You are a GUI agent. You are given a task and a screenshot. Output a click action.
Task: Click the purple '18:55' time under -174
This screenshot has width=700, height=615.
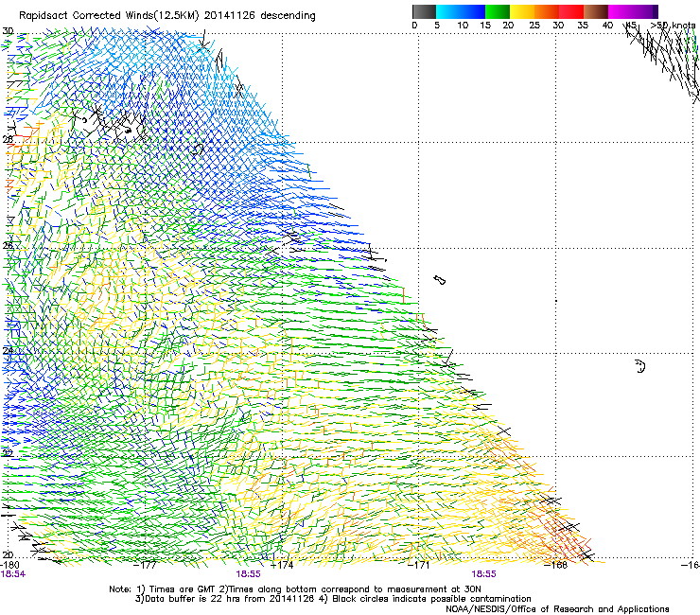(x=248, y=574)
